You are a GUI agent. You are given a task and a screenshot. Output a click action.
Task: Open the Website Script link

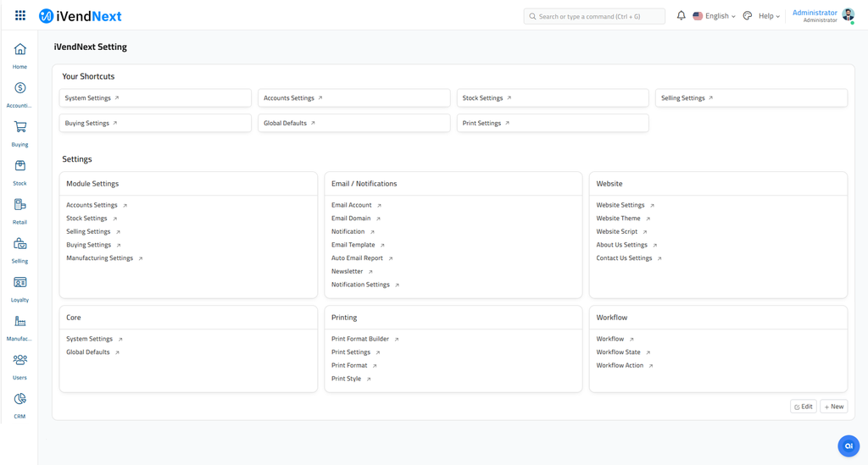pyautogui.click(x=617, y=232)
